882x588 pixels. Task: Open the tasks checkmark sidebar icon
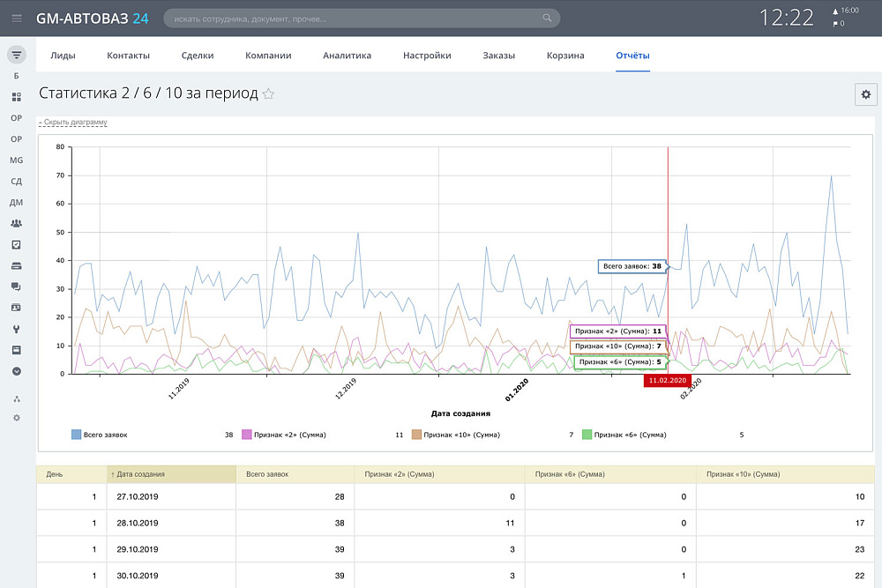(x=16, y=244)
